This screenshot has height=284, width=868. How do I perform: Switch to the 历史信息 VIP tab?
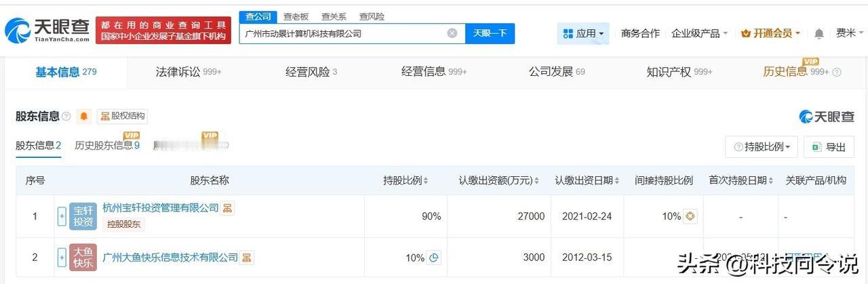click(795, 72)
